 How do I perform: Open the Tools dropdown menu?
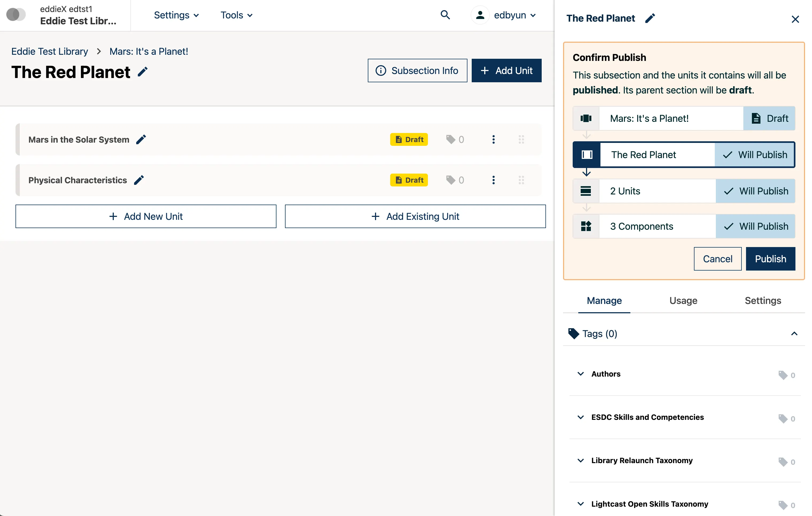click(x=236, y=15)
